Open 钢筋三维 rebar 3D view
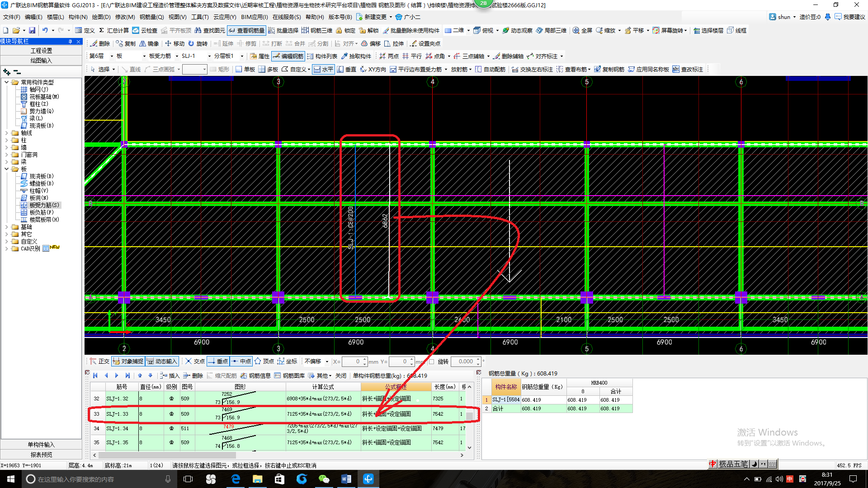The width and height of the screenshot is (868, 488). (317, 30)
